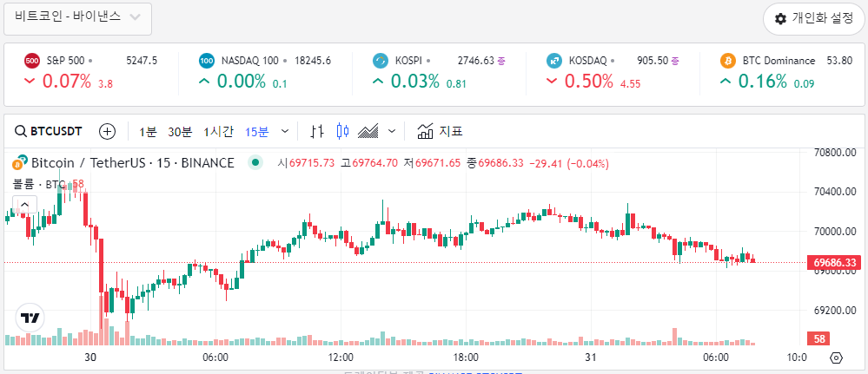Viewport: 868px width, 374px height.
Task: Expand the time interval dropdown arrow
Action: [x=285, y=132]
